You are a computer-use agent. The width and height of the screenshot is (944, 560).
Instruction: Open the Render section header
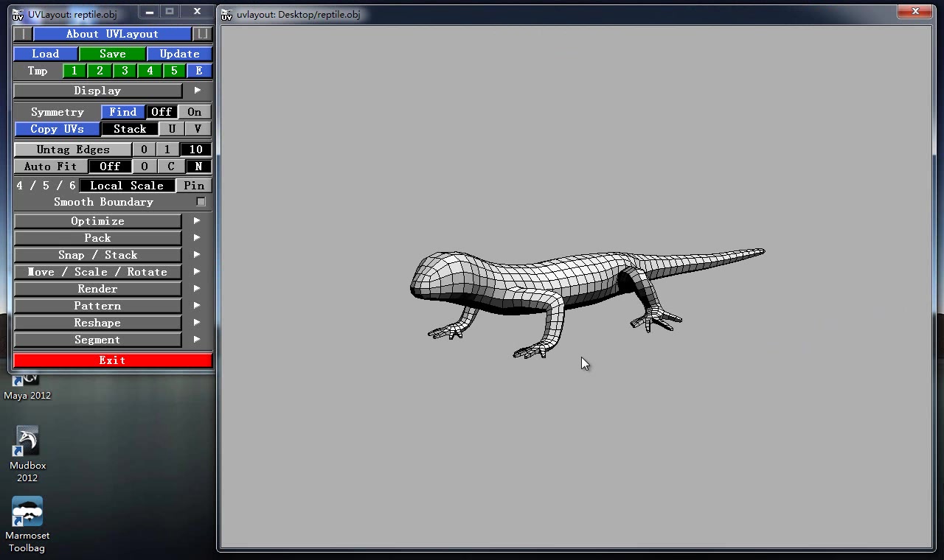tap(97, 289)
